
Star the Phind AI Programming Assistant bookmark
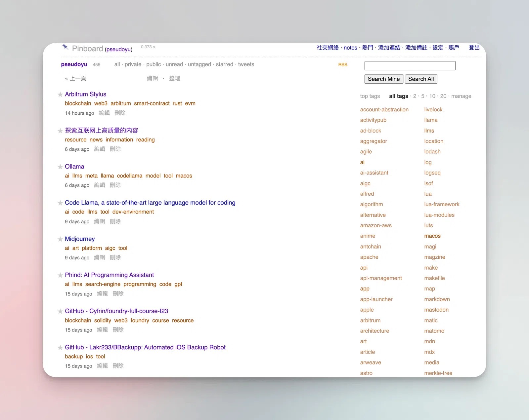pos(60,275)
